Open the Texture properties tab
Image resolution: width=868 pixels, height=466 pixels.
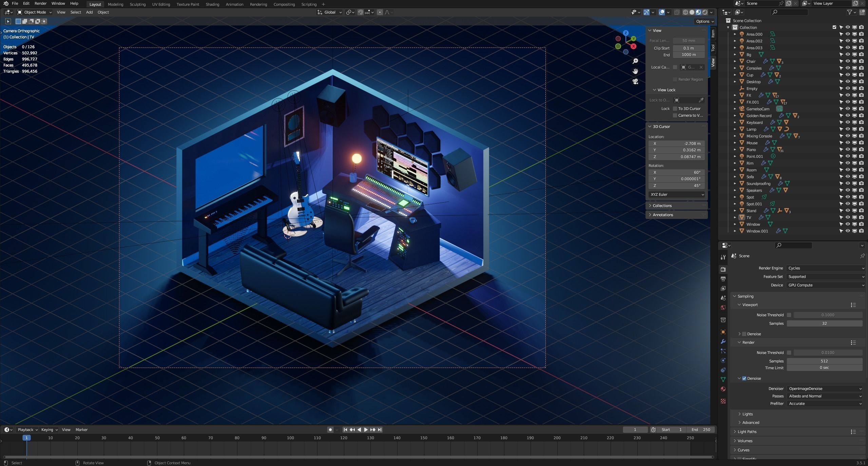pyautogui.click(x=723, y=401)
